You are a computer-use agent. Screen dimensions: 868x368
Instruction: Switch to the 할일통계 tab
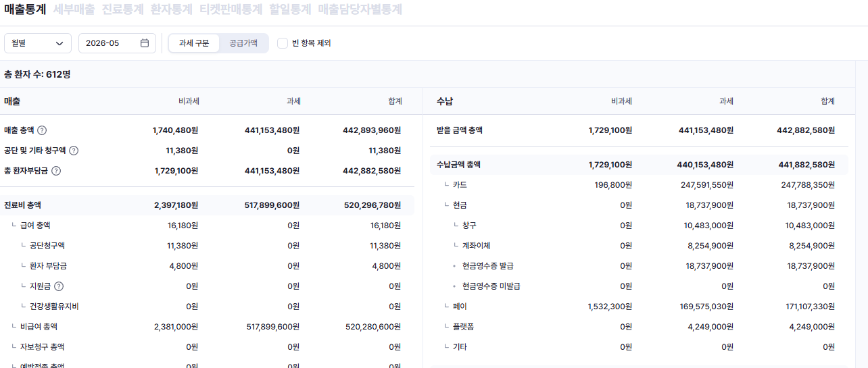coord(290,9)
